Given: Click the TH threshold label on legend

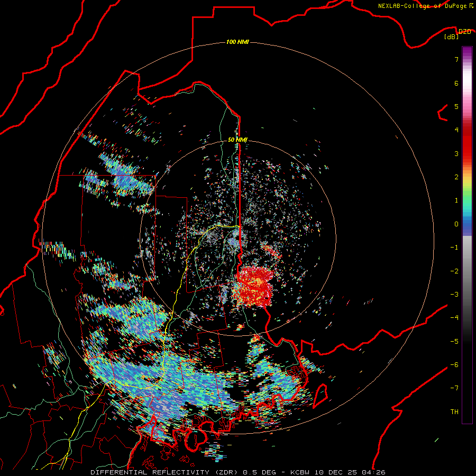Looking at the screenshot, I should click(x=454, y=412).
